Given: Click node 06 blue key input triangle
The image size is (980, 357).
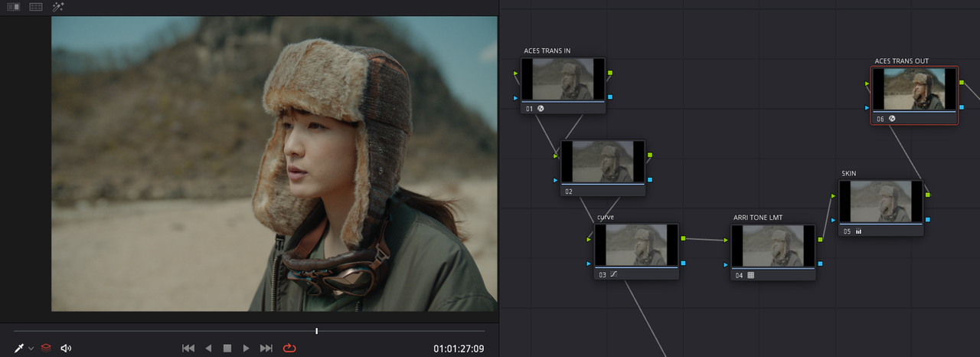Looking at the screenshot, I should pyautogui.click(x=868, y=107).
